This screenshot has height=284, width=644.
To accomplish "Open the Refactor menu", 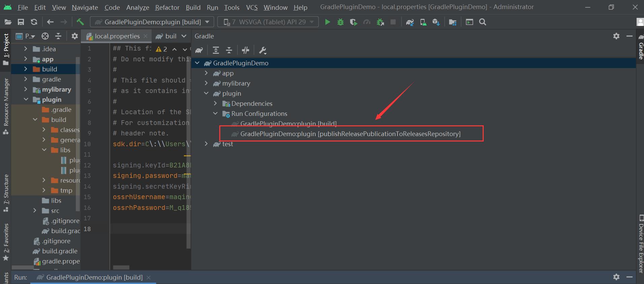I will [x=167, y=7].
